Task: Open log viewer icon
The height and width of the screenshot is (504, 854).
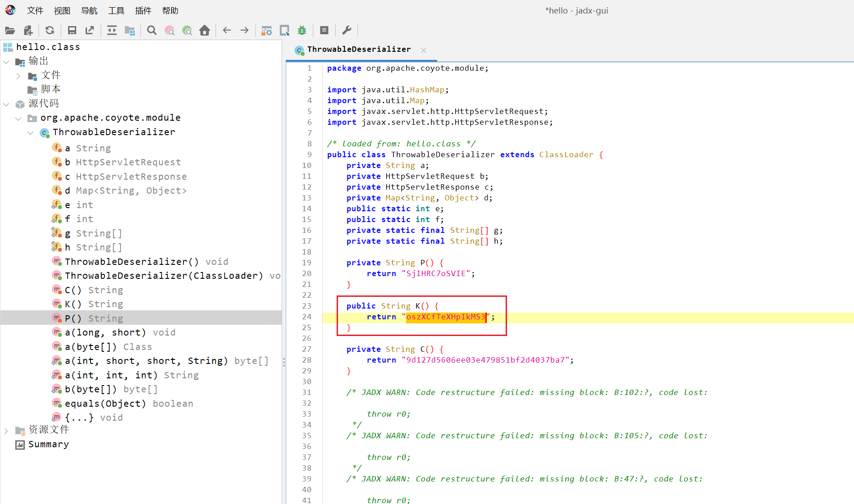Action: coord(324,30)
